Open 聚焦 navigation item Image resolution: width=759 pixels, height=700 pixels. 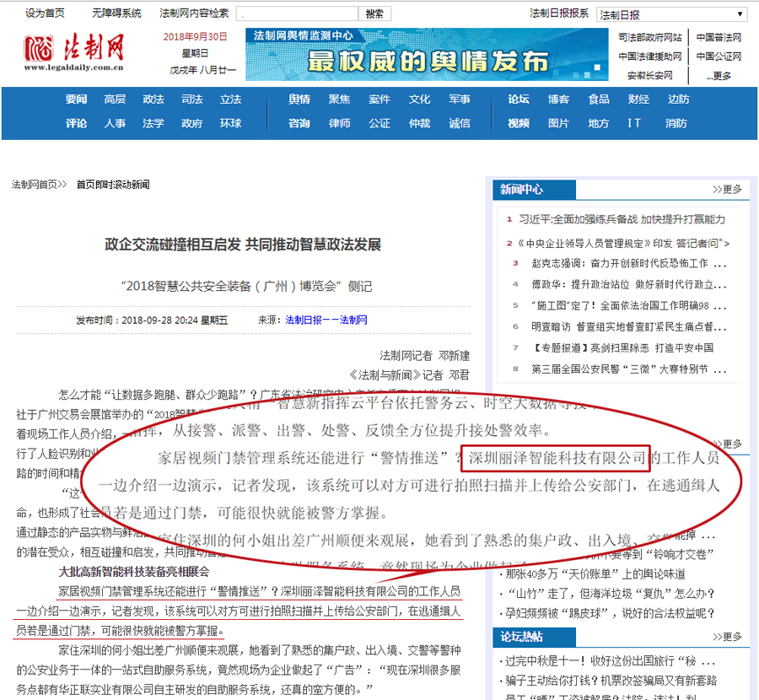tap(339, 100)
